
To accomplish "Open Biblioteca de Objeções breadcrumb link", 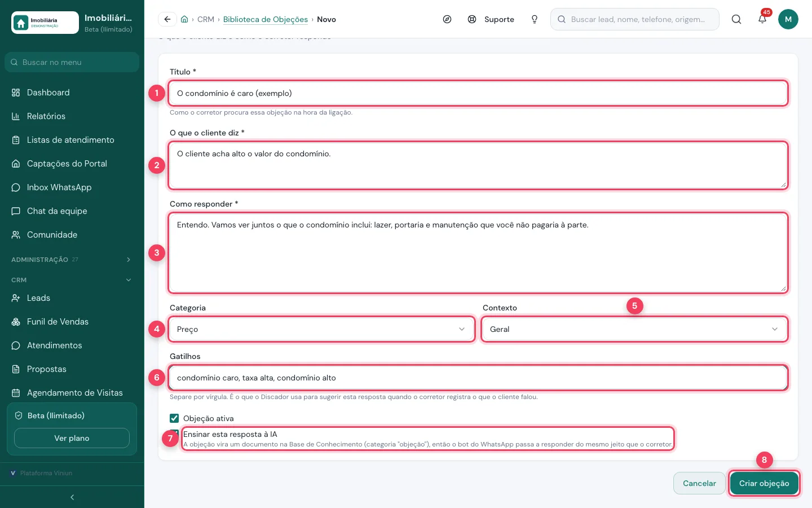I will click(x=266, y=19).
